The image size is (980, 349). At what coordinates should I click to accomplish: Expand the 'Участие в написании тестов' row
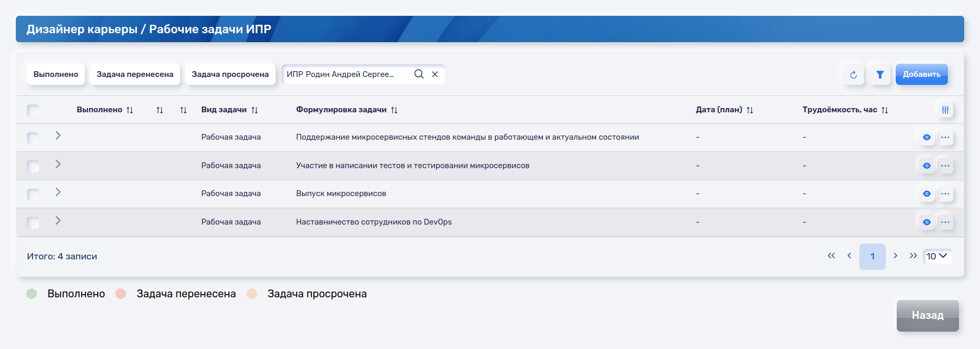coord(58,164)
